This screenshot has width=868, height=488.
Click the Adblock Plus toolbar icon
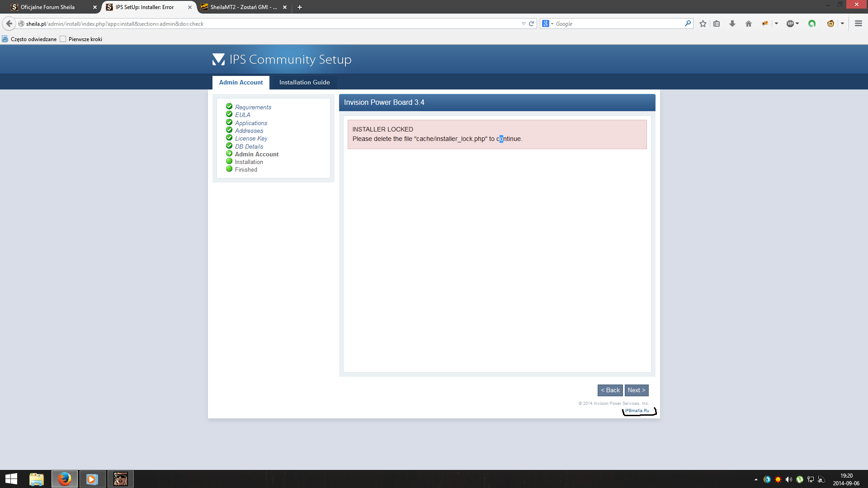click(x=790, y=23)
